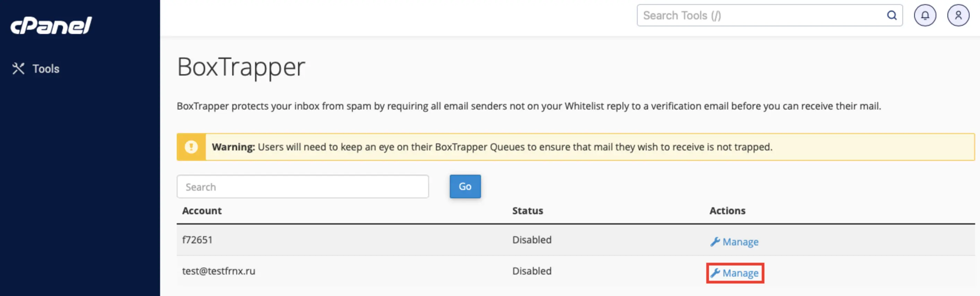The image size is (980, 296).
Task: Focus the Search Tools field
Action: point(769,16)
